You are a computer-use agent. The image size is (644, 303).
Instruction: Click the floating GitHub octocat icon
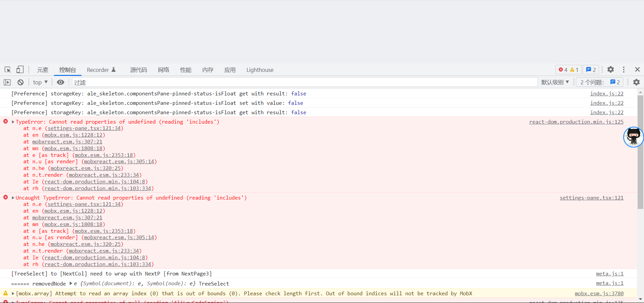pyautogui.click(x=633, y=137)
